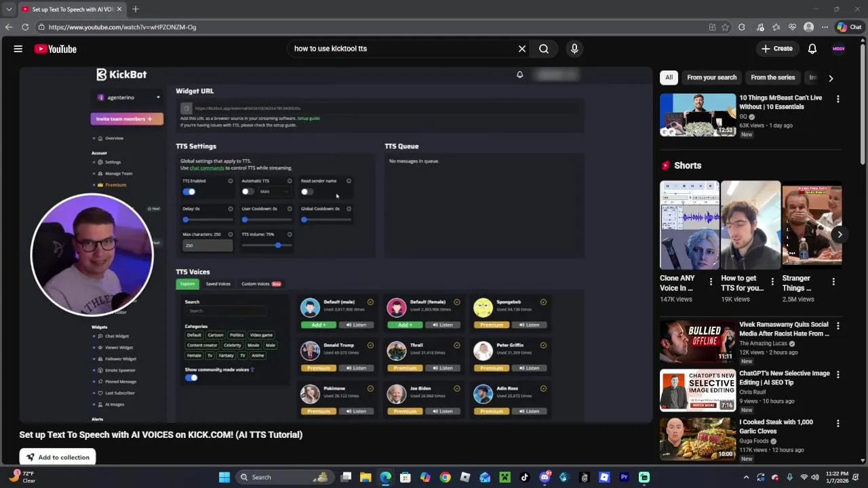This screenshot has height=488, width=868.
Task: Start voice search with microphone
Action: [x=574, y=49]
